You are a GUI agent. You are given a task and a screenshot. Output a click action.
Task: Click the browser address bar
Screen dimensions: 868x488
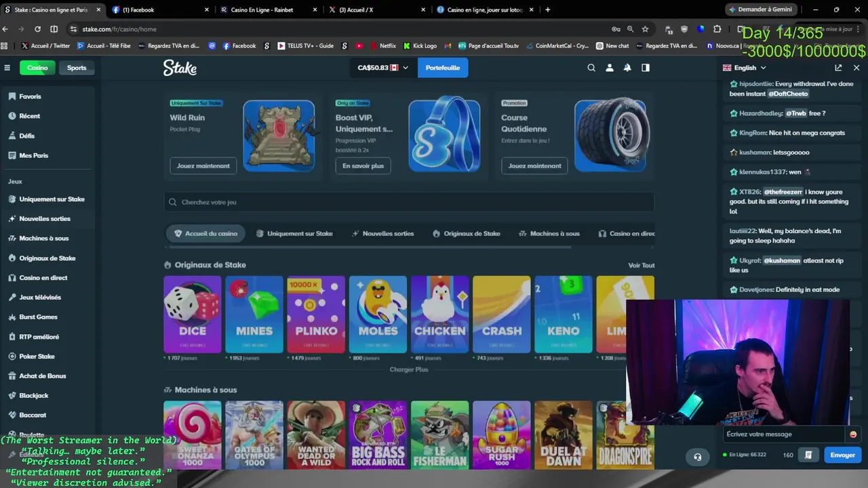339,29
